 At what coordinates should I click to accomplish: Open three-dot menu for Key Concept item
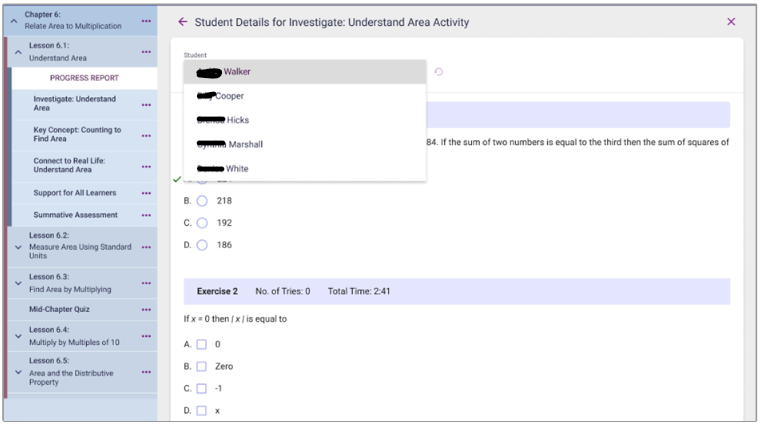[x=146, y=135]
